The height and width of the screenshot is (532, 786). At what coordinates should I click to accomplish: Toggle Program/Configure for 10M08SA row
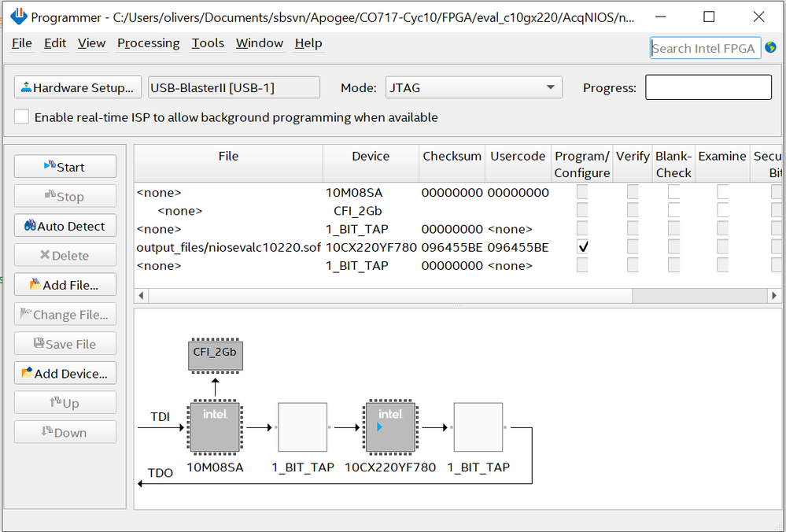coord(582,191)
